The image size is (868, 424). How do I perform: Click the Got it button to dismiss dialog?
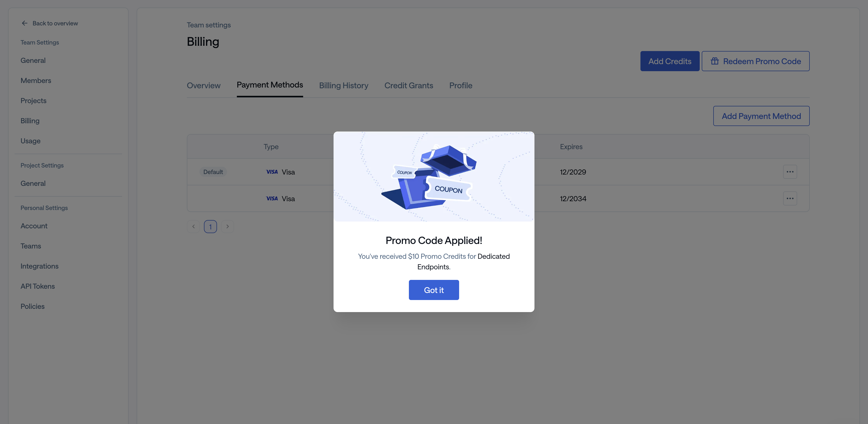pos(434,290)
